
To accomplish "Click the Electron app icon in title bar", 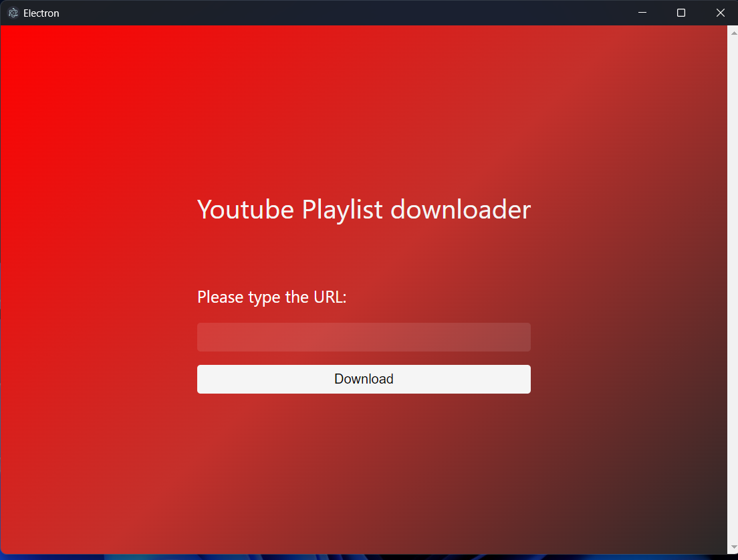I will 13,13.
